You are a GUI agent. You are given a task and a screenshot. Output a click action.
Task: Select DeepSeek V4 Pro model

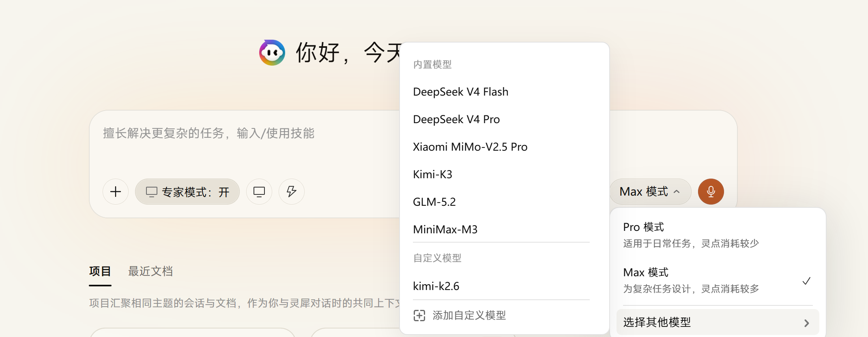[x=456, y=119]
